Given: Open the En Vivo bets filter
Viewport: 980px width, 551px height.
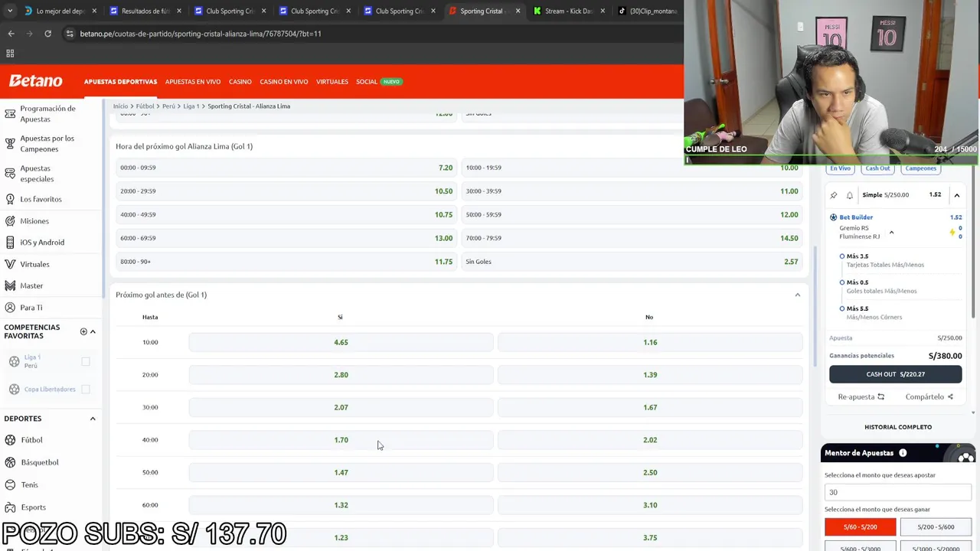Looking at the screenshot, I should click(x=840, y=168).
